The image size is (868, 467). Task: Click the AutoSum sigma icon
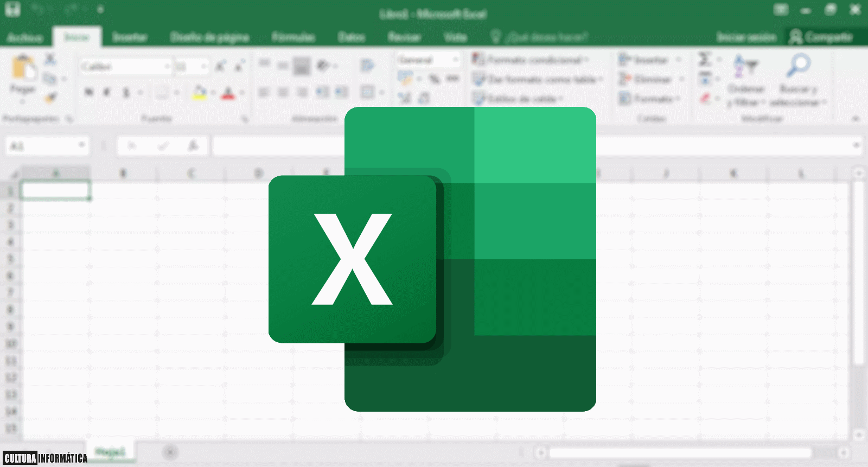point(705,59)
